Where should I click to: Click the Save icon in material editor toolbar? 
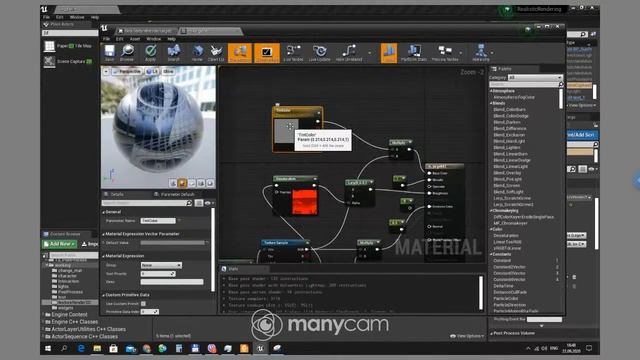tap(109, 53)
